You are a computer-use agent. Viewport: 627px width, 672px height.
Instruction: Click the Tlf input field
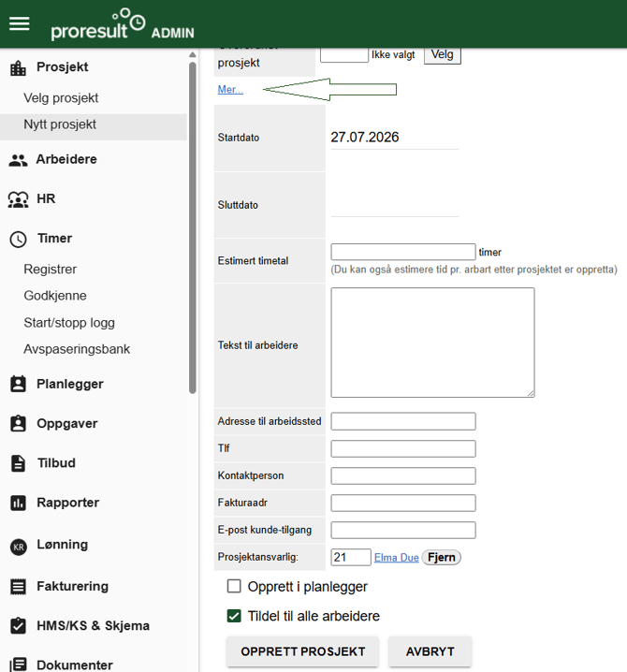pyautogui.click(x=403, y=448)
